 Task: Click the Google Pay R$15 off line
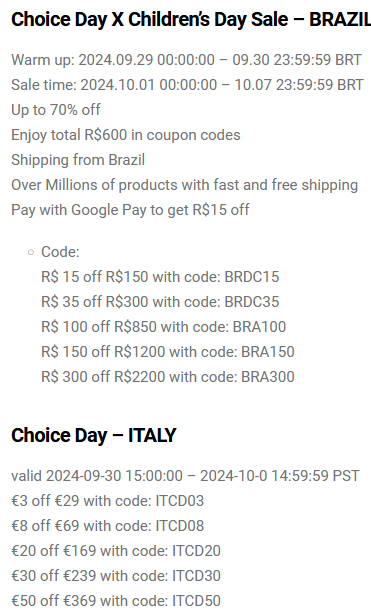130,210
